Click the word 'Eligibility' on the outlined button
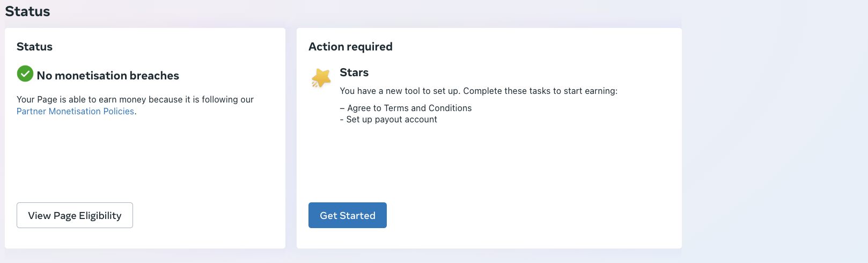The height and width of the screenshot is (263, 868). 100,216
